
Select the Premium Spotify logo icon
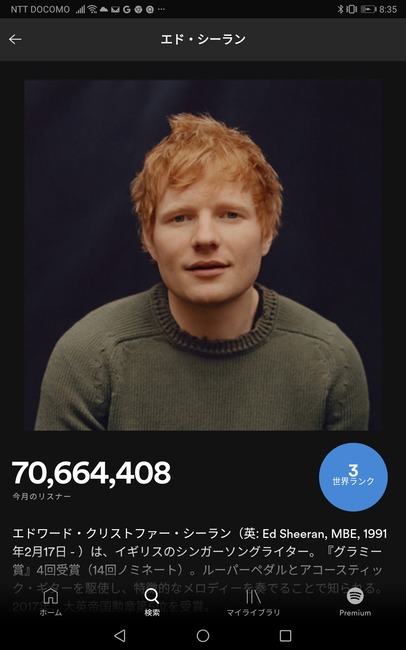coord(355,596)
